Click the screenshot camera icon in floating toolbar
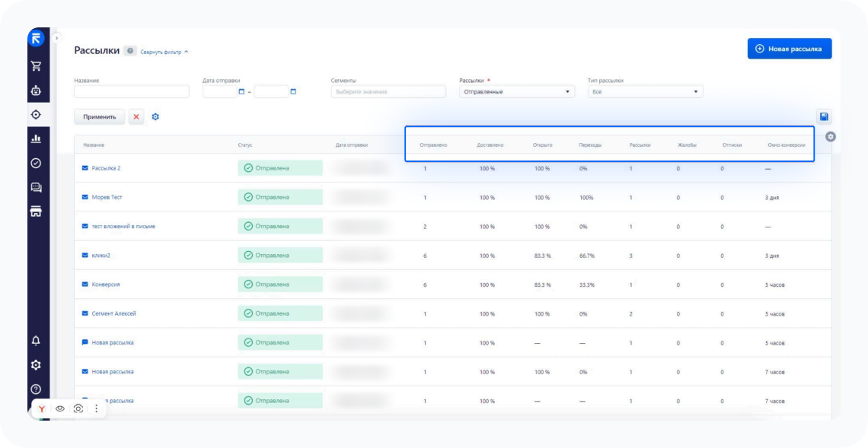Screen dimensions: 868x448 pos(78,408)
